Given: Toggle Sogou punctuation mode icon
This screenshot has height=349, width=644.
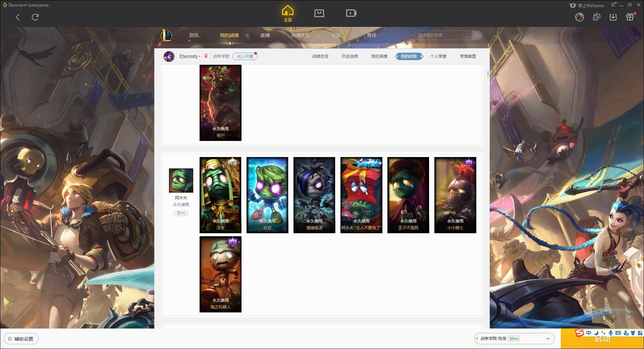Looking at the screenshot, I should point(603,333).
